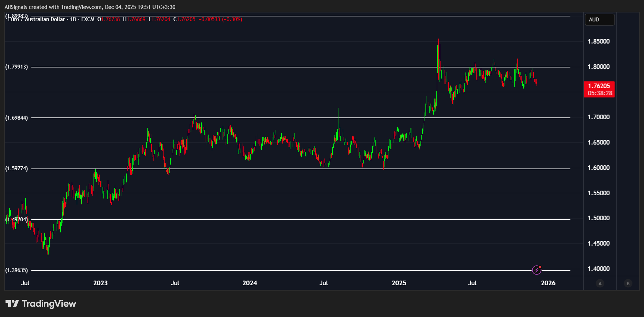The width and height of the screenshot is (644, 317).
Task: Click 1.50000 on the price axis
Action: [599, 218]
